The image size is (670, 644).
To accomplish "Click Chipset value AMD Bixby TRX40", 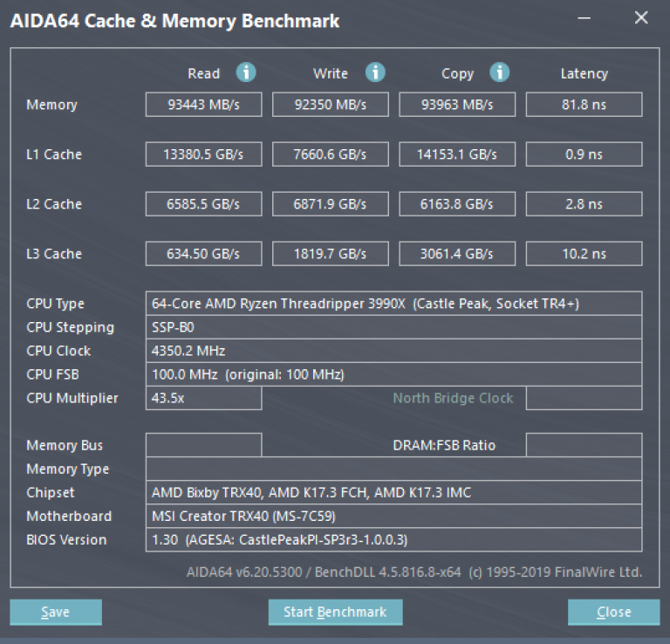I will click(394, 492).
